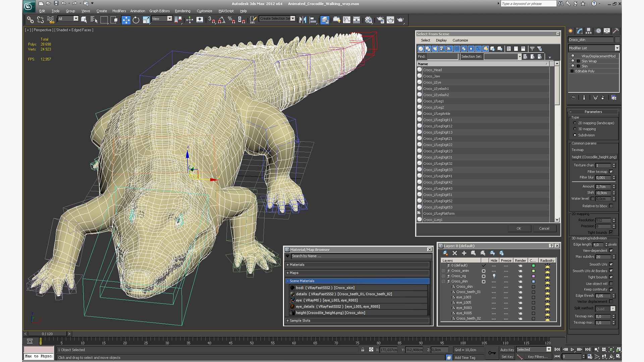This screenshot has width=644, height=362.
Task: Open reference coordinate View dropdown
Action: (169, 19)
